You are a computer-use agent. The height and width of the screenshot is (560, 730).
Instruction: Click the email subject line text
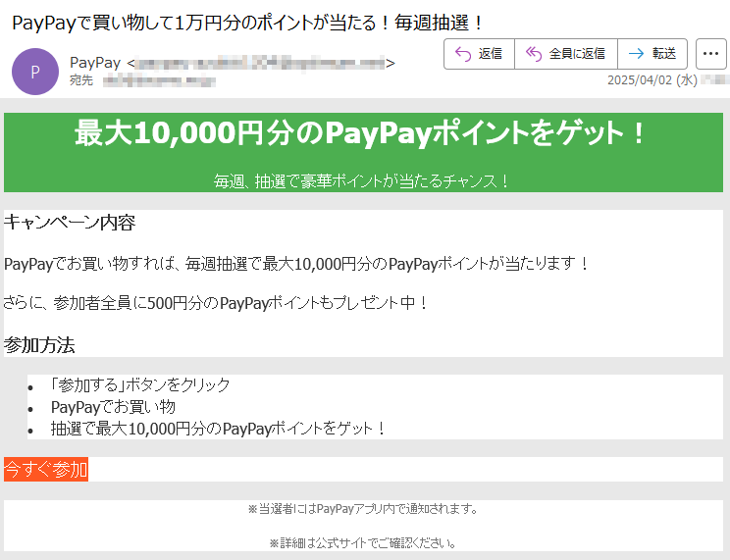[x=248, y=23]
